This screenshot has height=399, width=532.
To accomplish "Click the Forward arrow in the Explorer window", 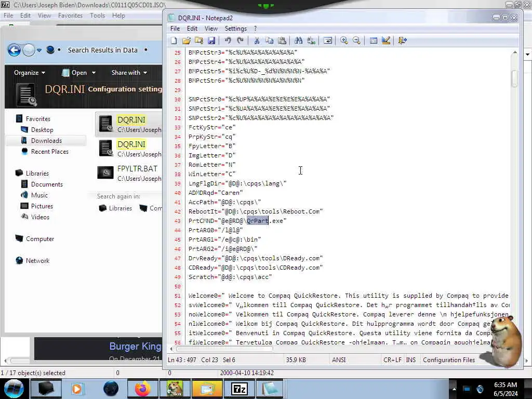I will click(x=29, y=50).
